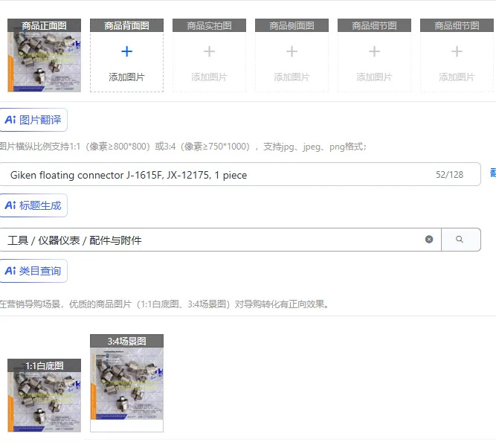Open the 3:4场景图 thumbnail
Image resolution: width=496 pixels, height=448 pixels.
126,383
